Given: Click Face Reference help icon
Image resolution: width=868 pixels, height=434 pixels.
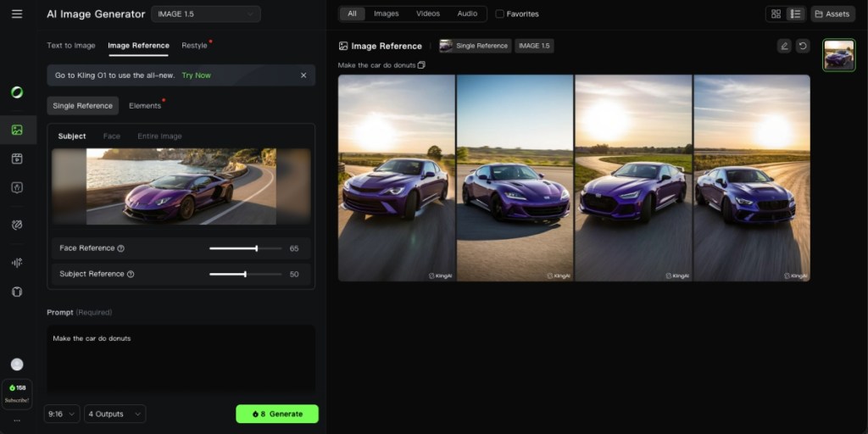Looking at the screenshot, I should (120, 248).
